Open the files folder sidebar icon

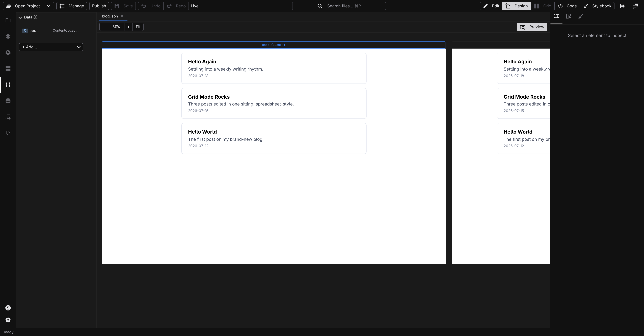pyautogui.click(x=8, y=20)
